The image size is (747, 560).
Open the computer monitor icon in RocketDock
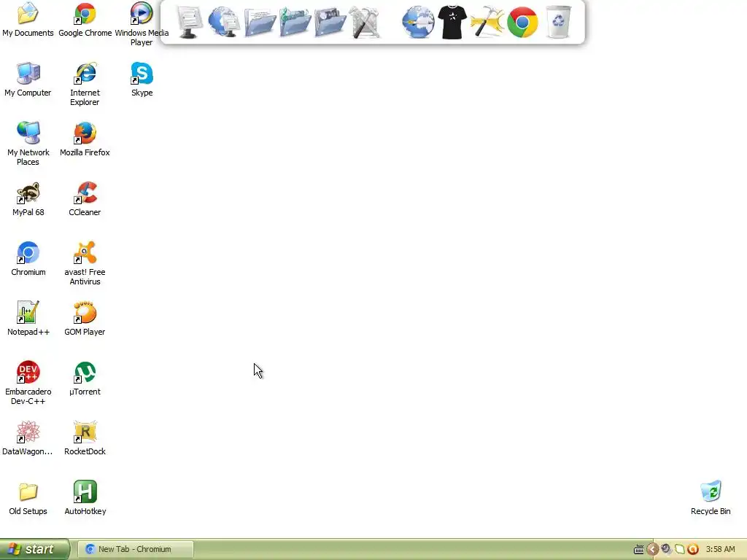[x=189, y=22]
